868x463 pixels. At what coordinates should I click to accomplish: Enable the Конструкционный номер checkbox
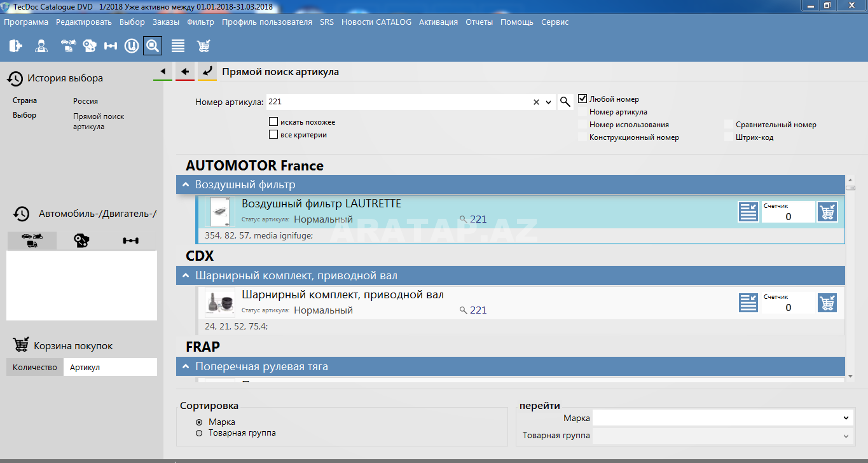[x=582, y=137]
